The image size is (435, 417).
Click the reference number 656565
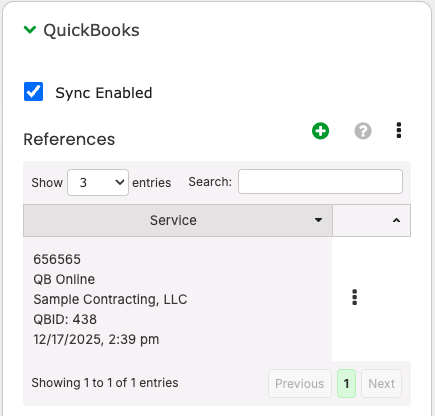tap(57, 259)
